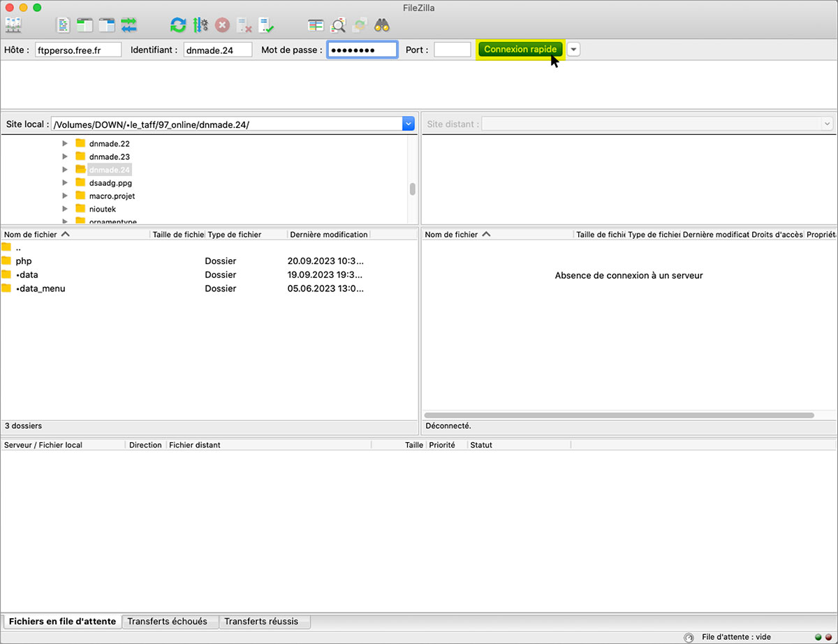Open the Site local path dropdown
Image resolution: width=838 pixels, height=644 pixels.
pos(409,124)
